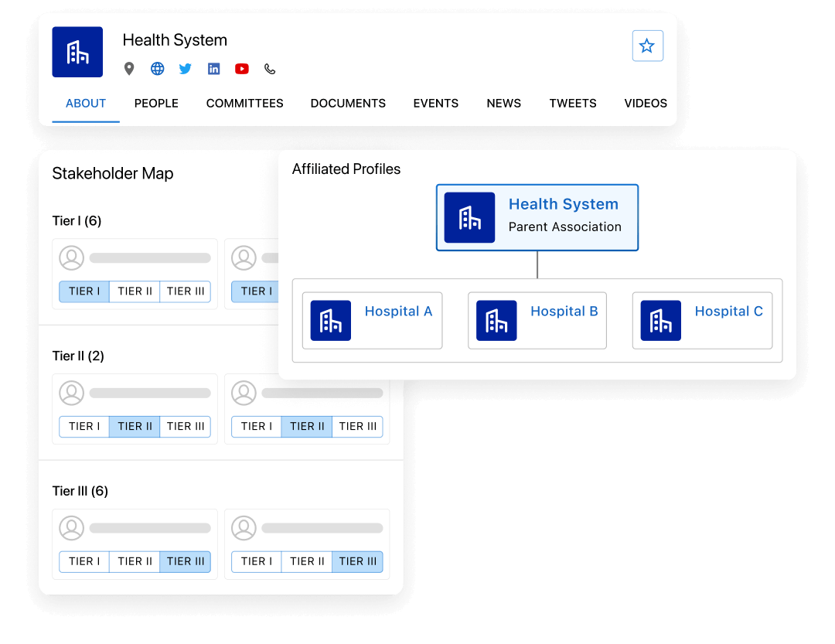Click Health System logo in header

tap(77, 52)
